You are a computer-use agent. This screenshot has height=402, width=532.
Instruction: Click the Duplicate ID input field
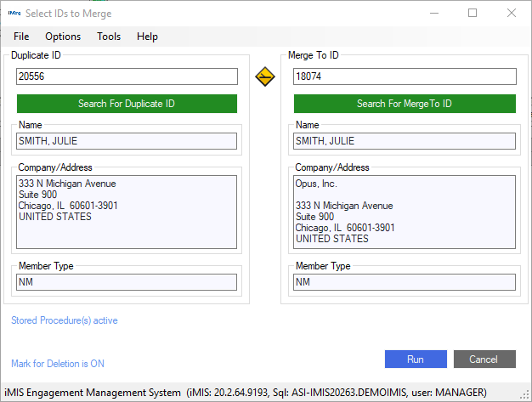pos(127,77)
